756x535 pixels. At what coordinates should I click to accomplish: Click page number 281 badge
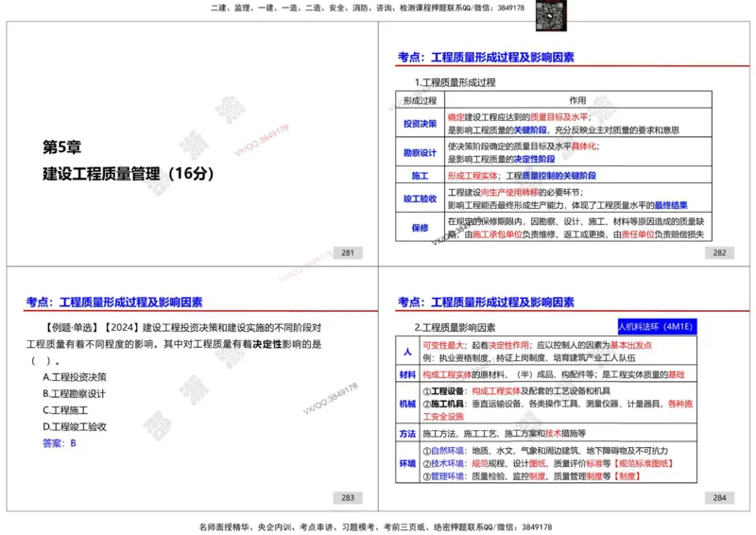(348, 252)
